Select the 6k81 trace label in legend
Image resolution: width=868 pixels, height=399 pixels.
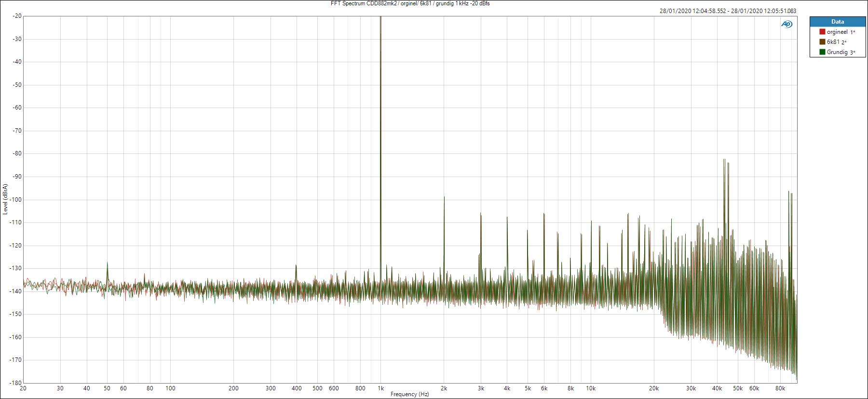point(833,42)
